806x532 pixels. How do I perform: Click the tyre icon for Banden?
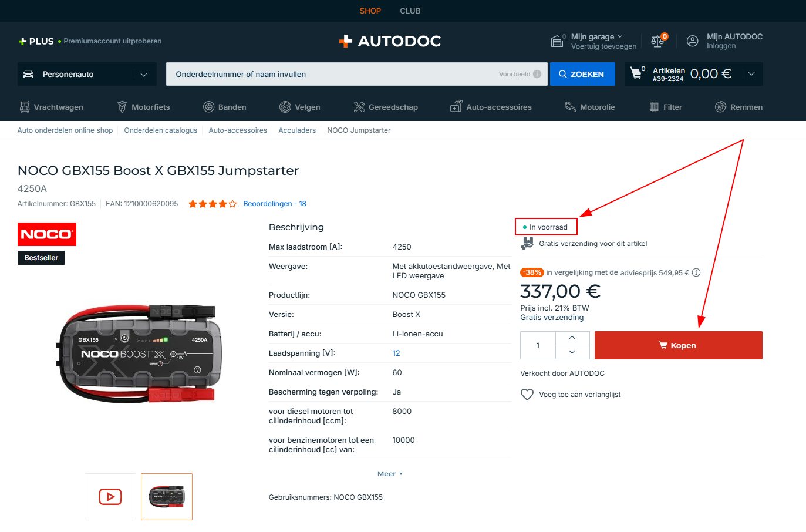tap(208, 107)
